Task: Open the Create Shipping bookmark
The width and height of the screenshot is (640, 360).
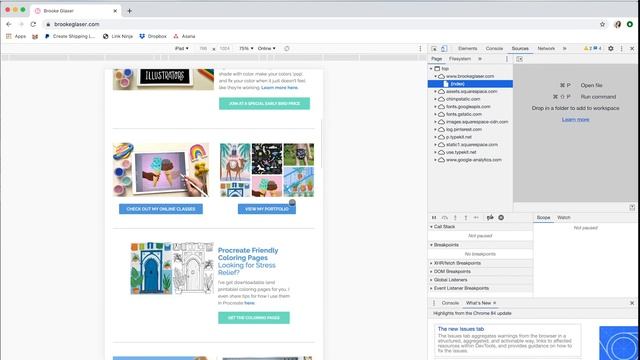Action: pos(70,36)
